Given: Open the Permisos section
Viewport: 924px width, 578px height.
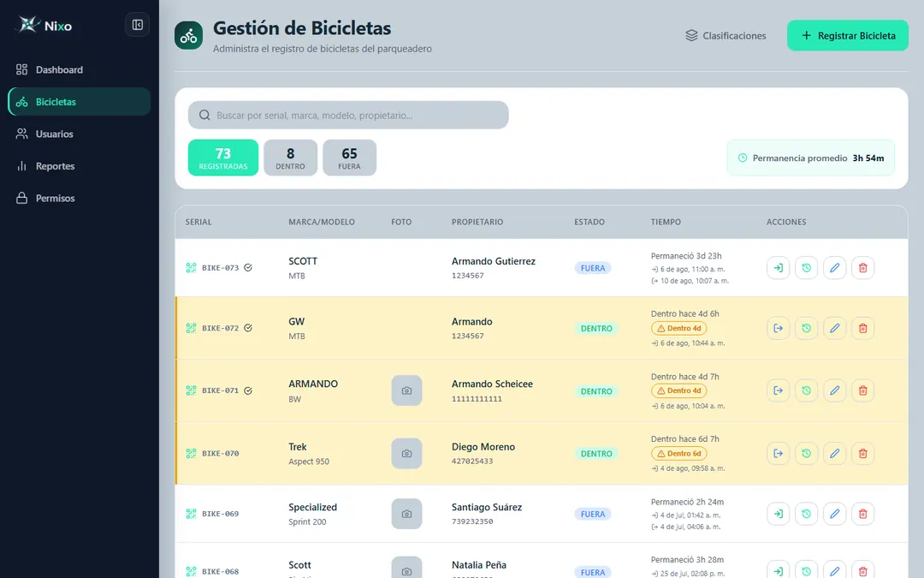Looking at the screenshot, I should tap(79, 198).
